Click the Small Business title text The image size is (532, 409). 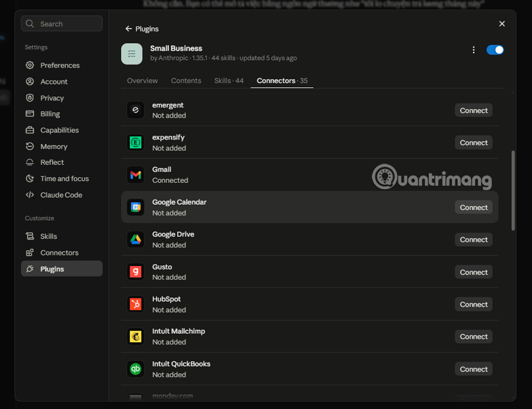pos(176,48)
